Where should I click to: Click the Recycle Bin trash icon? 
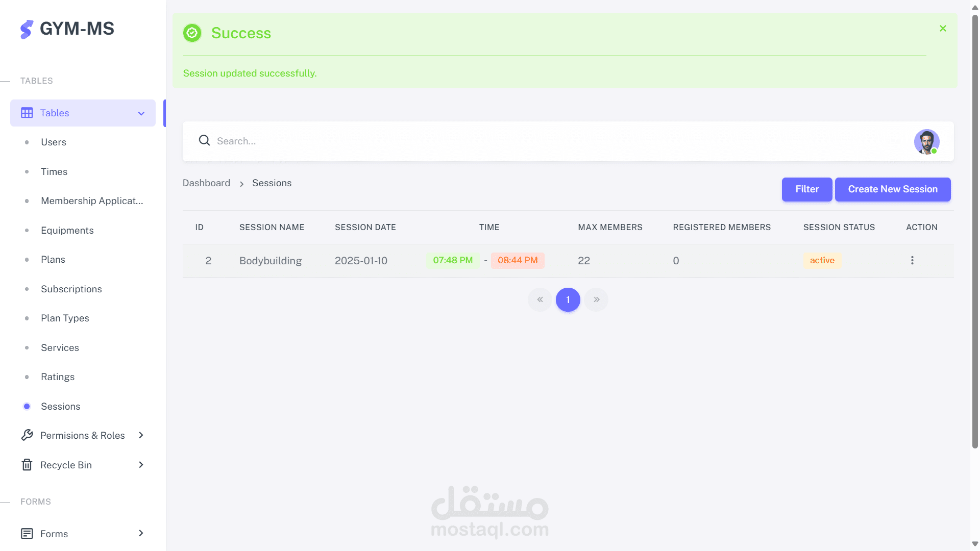[x=27, y=465]
